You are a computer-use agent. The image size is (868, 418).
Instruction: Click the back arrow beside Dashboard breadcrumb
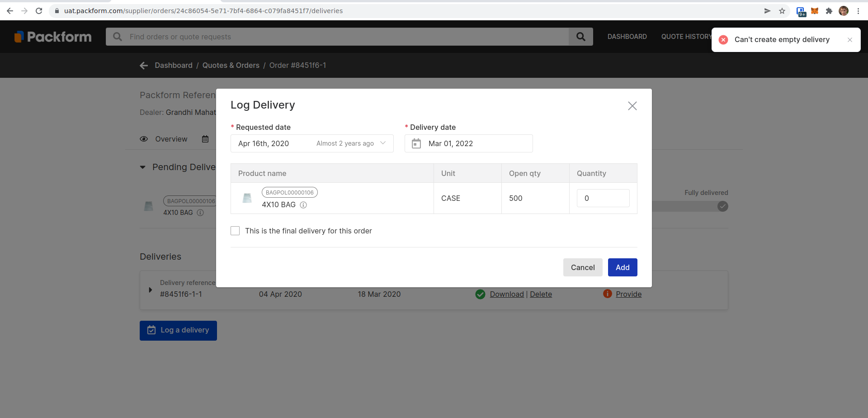pyautogui.click(x=144, y=66)
